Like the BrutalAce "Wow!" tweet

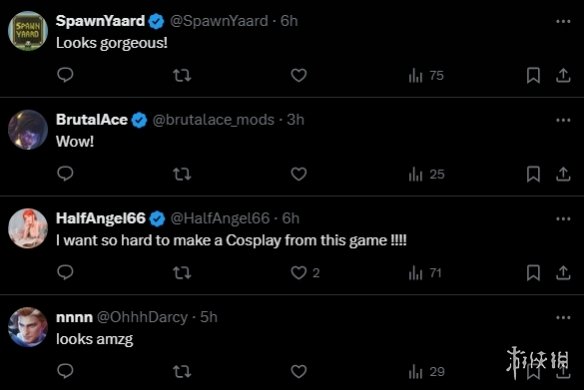(299, 174)
